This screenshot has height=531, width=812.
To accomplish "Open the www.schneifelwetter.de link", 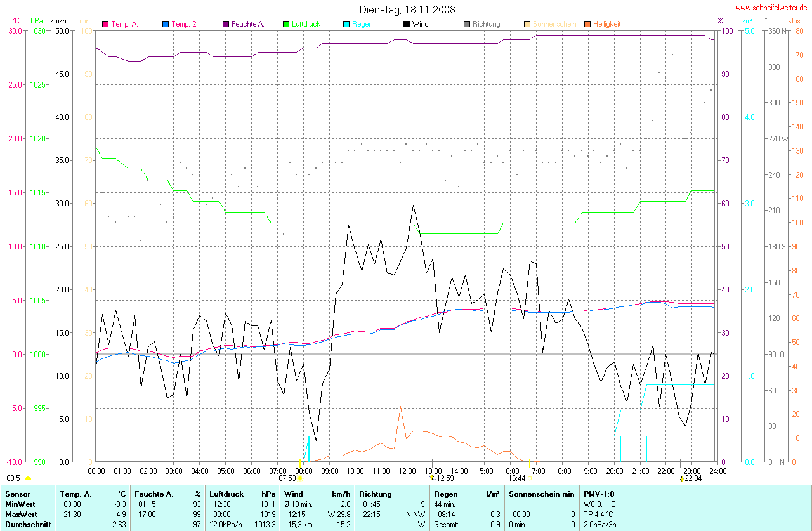I will point(771,8).
